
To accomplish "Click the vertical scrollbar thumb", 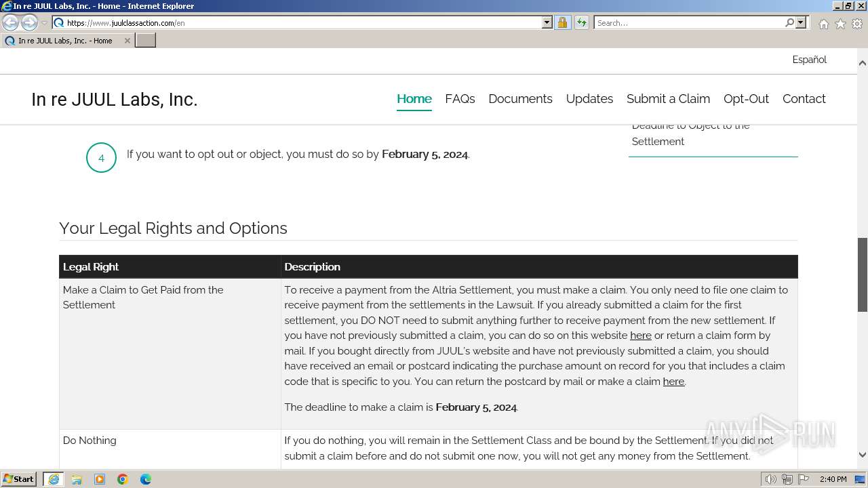I will coord(863,274).
